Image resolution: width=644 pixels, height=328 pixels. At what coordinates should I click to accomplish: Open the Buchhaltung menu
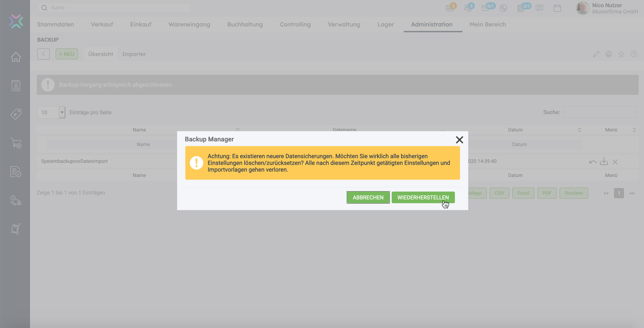[x=245, y=24]
